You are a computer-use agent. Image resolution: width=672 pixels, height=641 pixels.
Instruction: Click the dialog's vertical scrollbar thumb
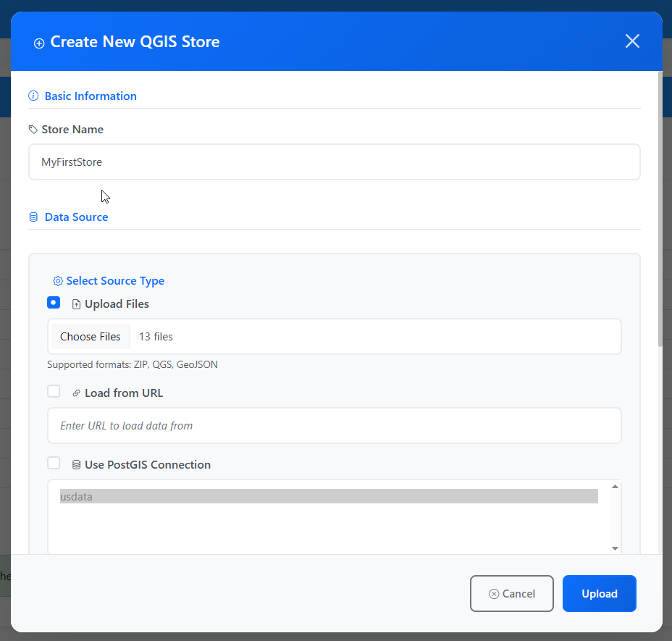pos(660,209)
